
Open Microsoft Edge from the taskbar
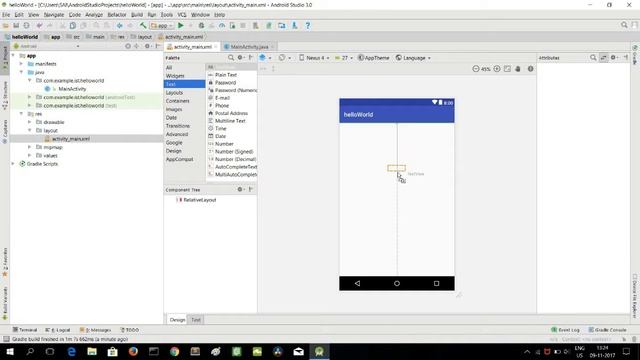(71, 351)
